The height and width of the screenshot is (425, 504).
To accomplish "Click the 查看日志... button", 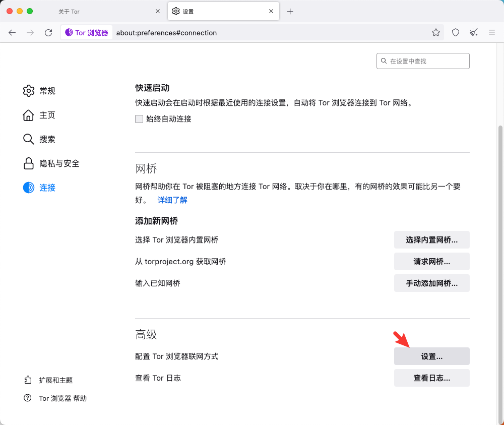I will point(432,378).
